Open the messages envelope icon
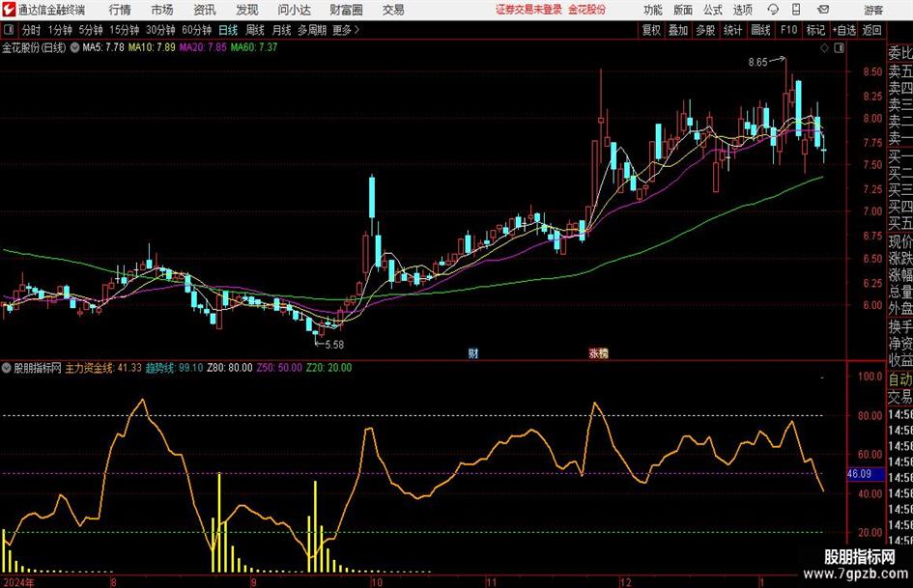This screenshot has width=913, height=588. 823,10
